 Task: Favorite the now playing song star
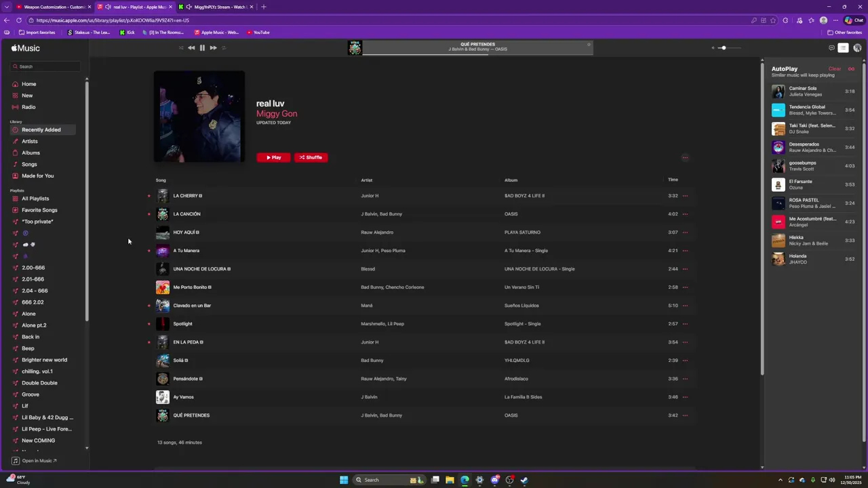pos(589,45)
